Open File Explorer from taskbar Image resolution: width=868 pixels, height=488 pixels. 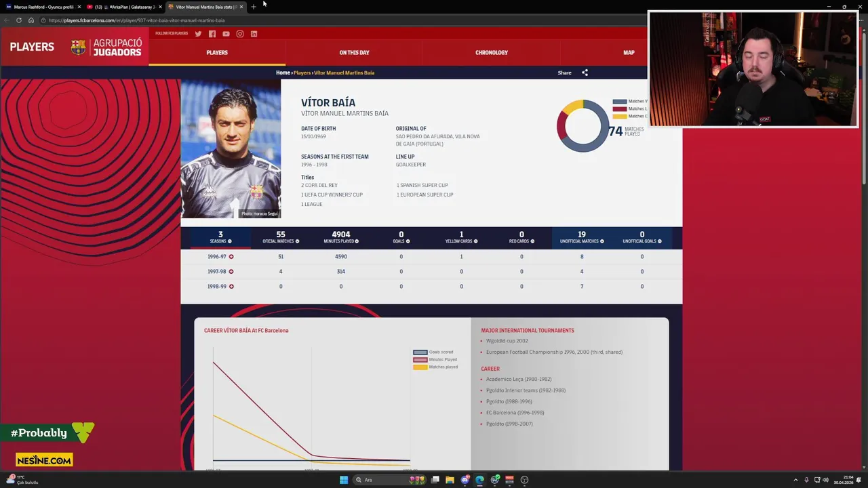(x=450, y=480)
